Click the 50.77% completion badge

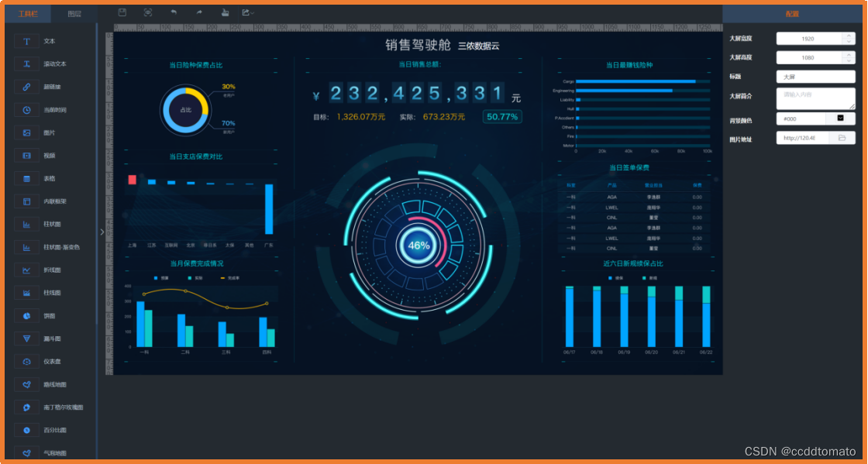[502, 117]
